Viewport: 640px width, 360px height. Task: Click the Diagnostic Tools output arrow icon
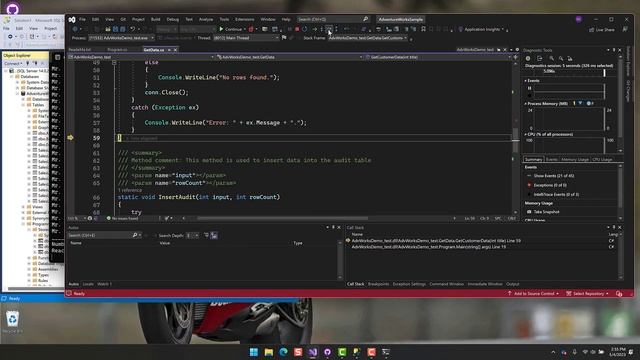[540, 58]
